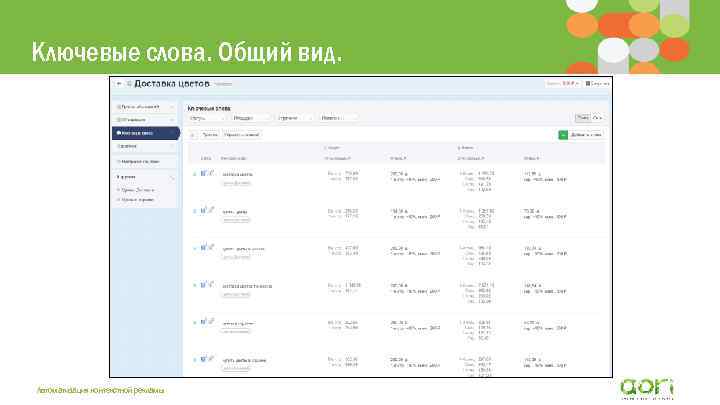Open second filter dropdown under Ключевые слова
Viewport: 720px width, 405px height.
(x=251, y=118)
